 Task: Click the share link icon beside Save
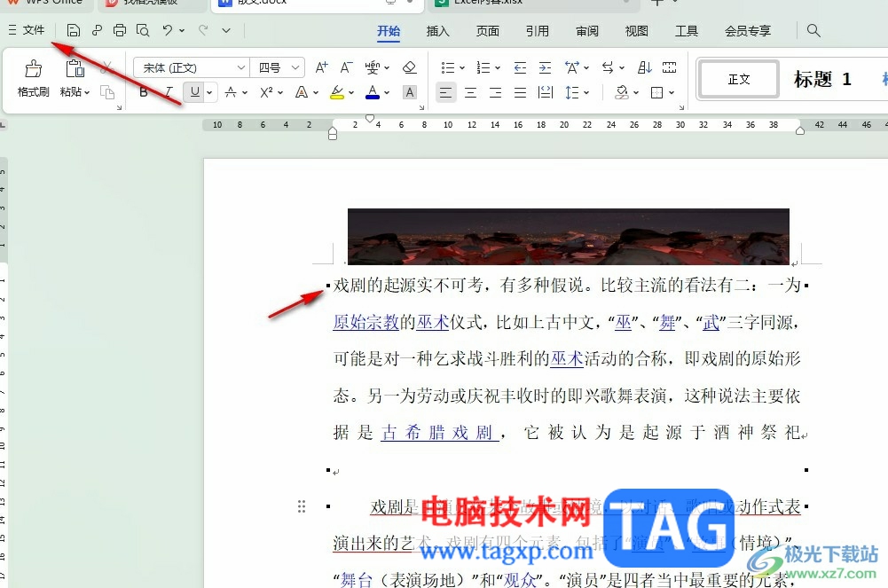97,30
